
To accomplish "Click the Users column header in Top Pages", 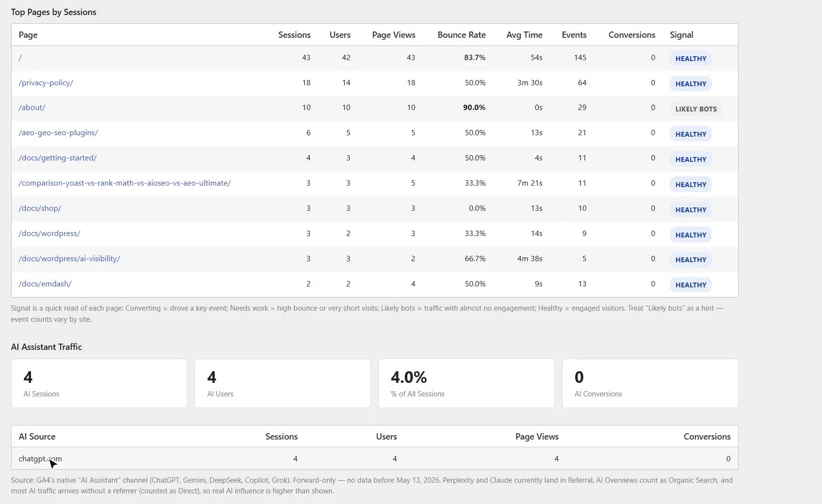I will pyautogui.click(x=340, y=35).
